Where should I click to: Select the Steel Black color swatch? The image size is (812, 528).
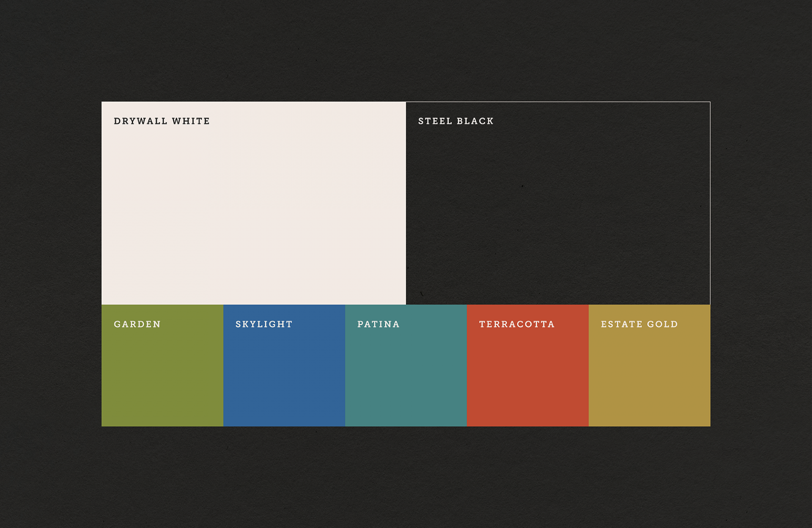(x=558, y=203)
